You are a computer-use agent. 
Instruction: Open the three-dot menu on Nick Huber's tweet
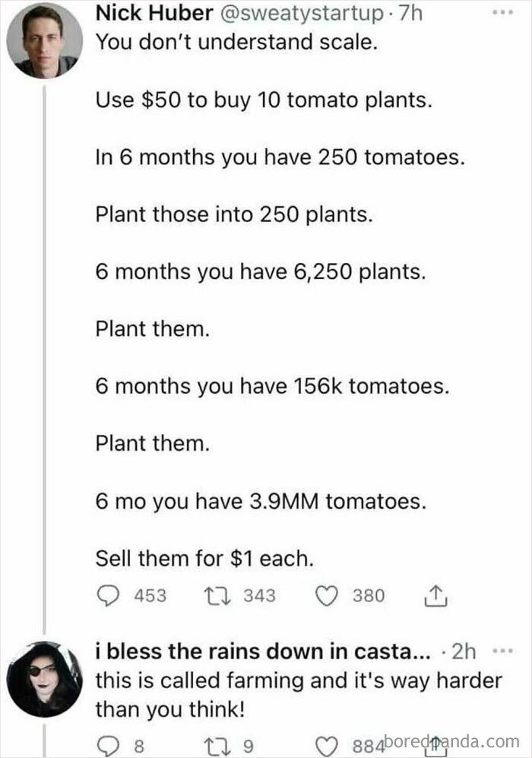click(501, 11)
